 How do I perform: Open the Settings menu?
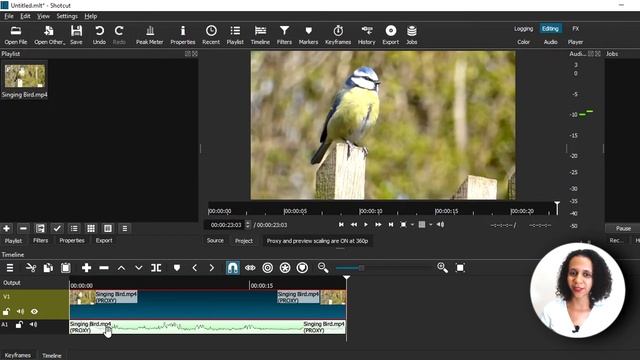[x=67, y=16]
